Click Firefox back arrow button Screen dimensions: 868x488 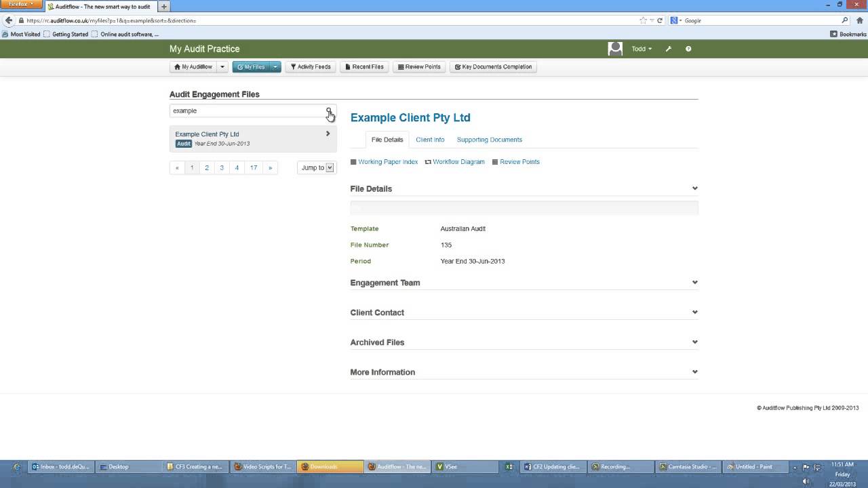point(9,20)
